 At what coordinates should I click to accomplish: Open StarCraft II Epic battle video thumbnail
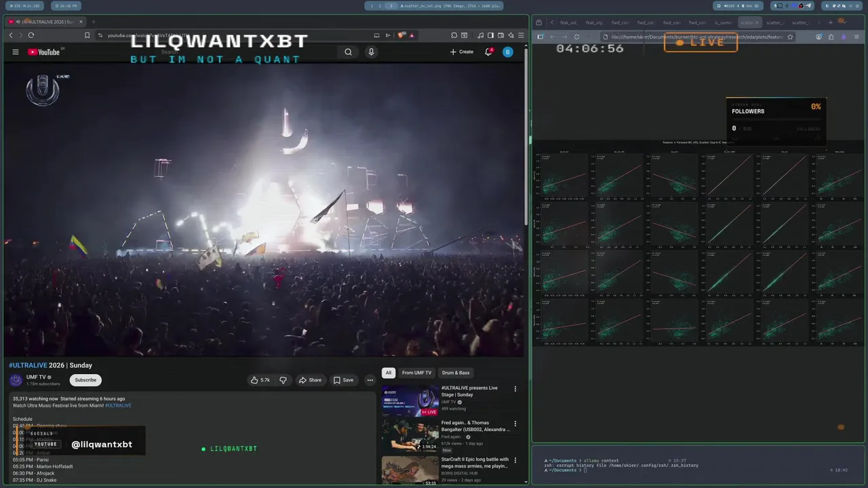(410, 470)
